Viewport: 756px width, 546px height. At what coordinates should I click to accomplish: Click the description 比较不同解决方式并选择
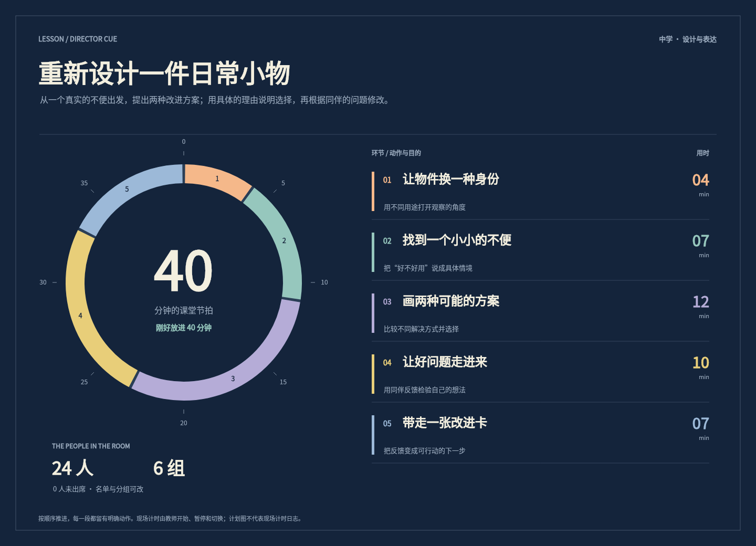coord(421,329)
